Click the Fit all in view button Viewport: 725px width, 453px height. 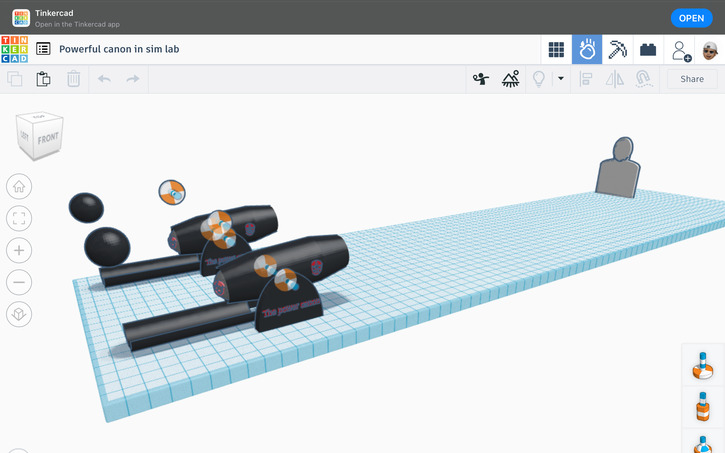coord(19,218)
